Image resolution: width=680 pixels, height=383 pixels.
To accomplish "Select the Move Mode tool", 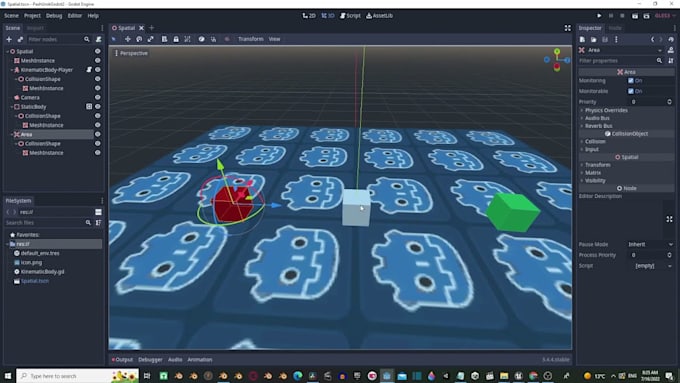I will tap(128, 39).
